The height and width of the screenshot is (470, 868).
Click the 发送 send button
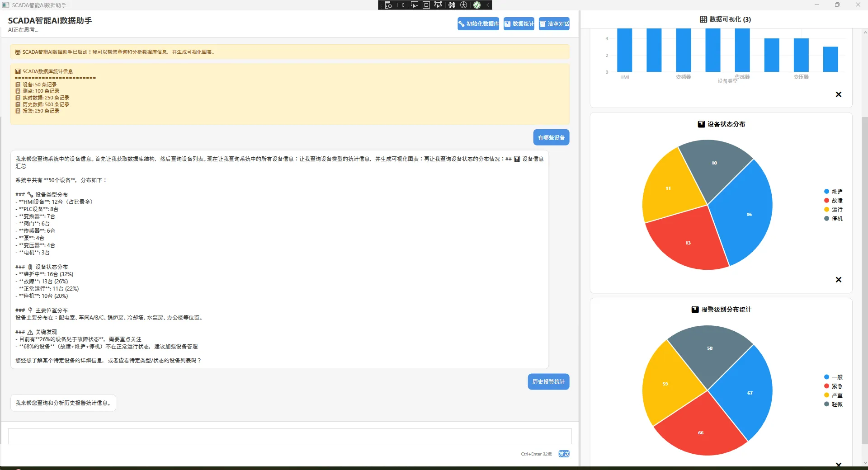click(564, 454)
